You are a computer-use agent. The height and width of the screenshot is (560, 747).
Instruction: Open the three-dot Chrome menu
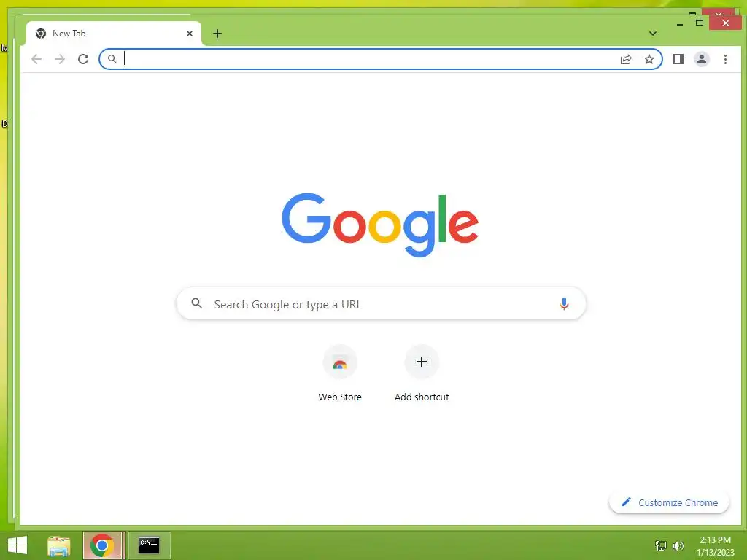725,59
